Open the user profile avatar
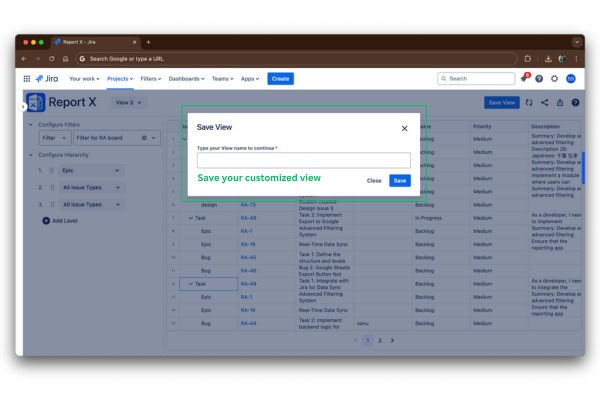600x400 pixels. coord(571,79)
